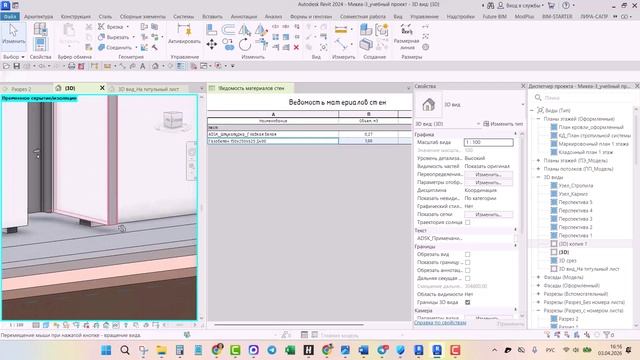Click Изменить next to Параметры отображения

[x=488, y=182]
